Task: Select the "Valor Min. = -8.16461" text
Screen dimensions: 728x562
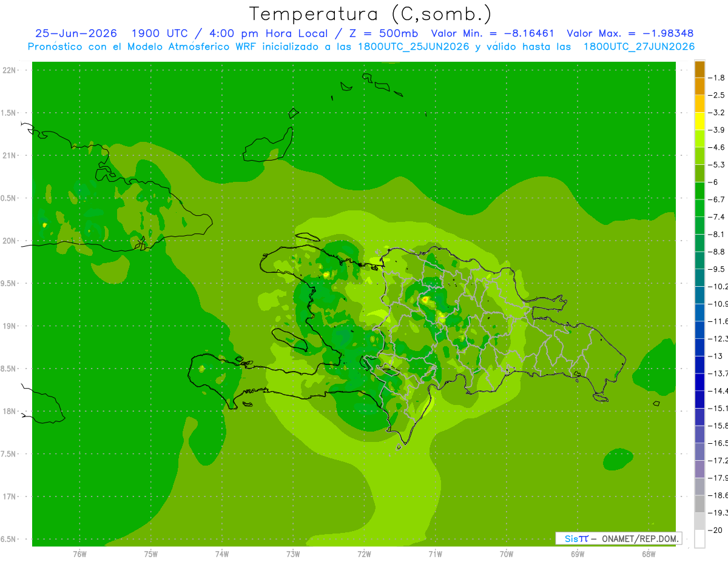Action: pyautogui.click(x=493, y=33)
